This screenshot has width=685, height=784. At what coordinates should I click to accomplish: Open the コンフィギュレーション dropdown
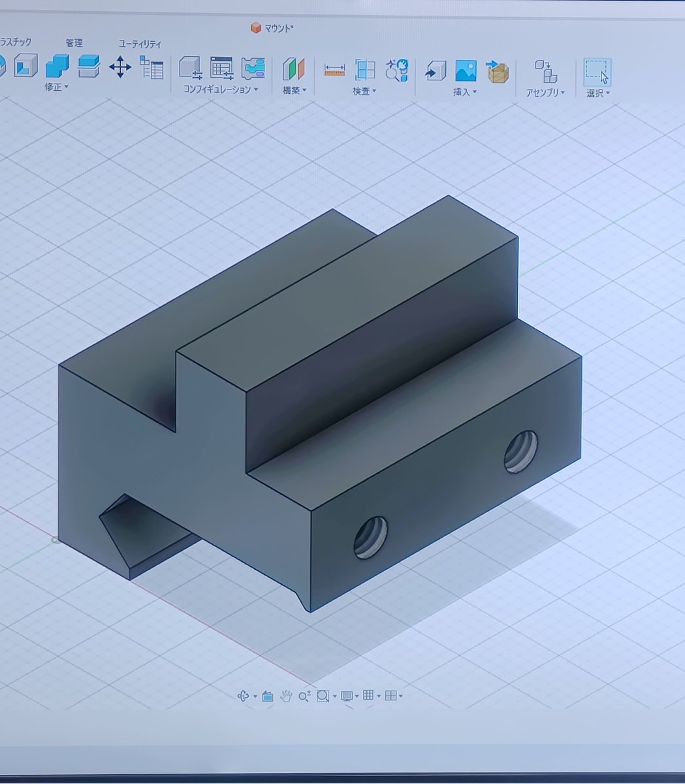(221, 90)
